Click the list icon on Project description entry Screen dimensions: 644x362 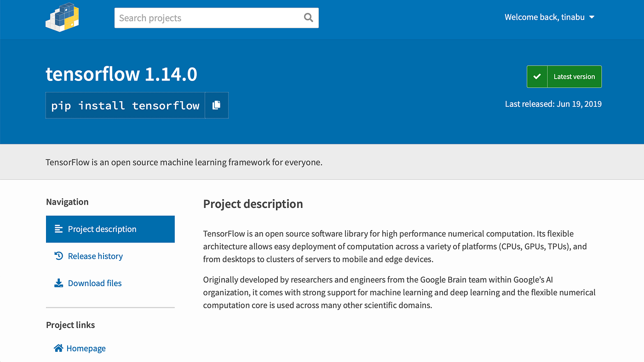(59, 229)
